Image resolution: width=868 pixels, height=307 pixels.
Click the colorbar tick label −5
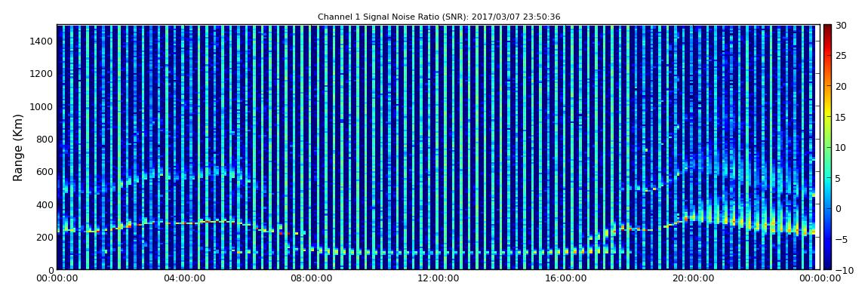841,240
